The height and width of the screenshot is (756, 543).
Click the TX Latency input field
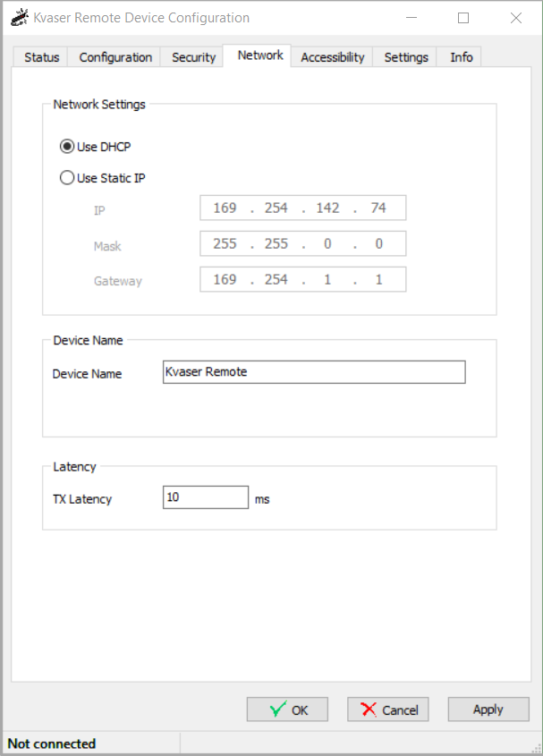pos(206,497)
